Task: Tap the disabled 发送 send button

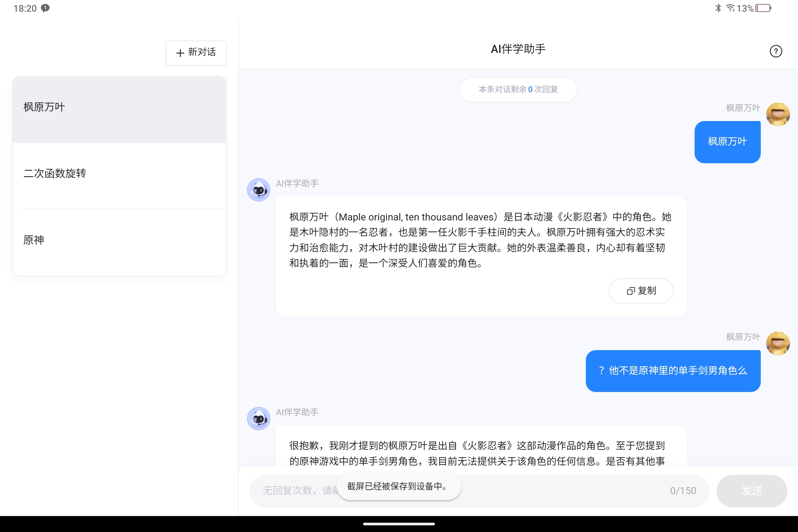Action: (x=751, y=491)
